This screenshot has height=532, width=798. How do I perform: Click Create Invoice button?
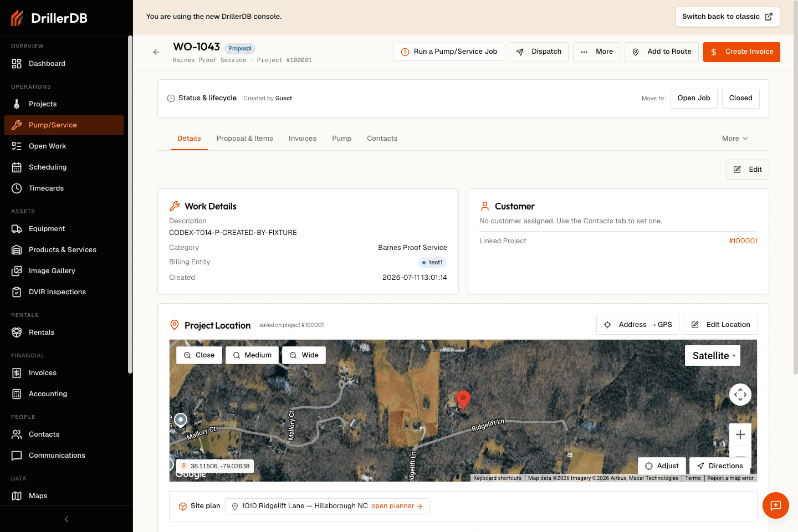[741, 52]
